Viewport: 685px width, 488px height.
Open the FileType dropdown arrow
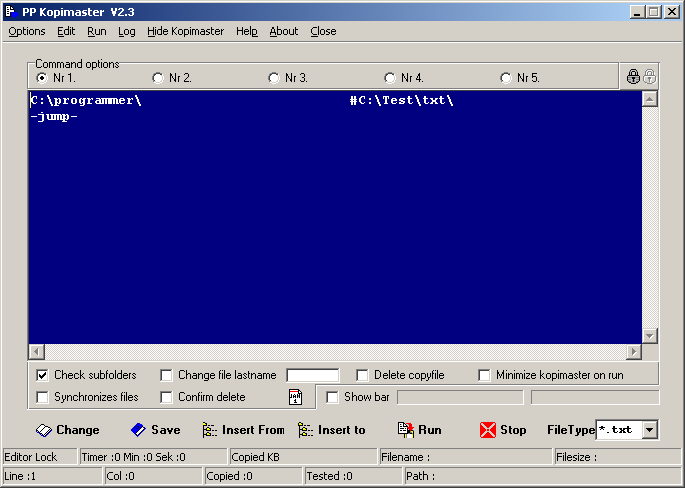pyautogui.click(x=650, y=430)
